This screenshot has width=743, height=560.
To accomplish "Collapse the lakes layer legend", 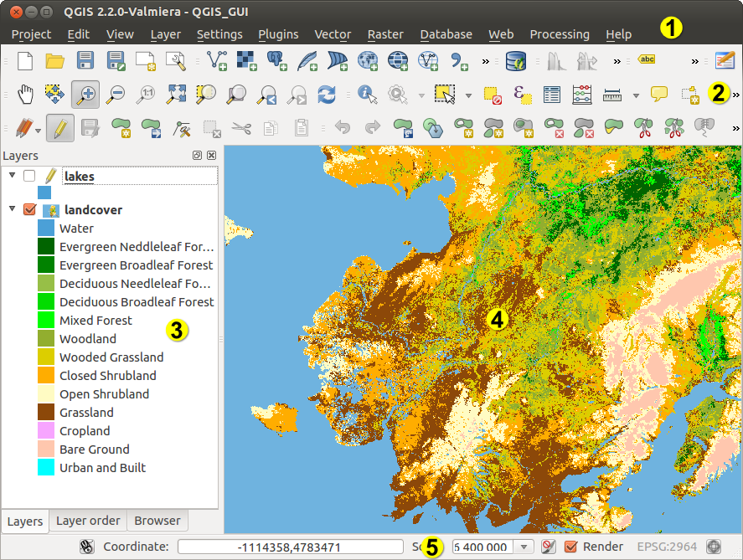I will 12,176.
